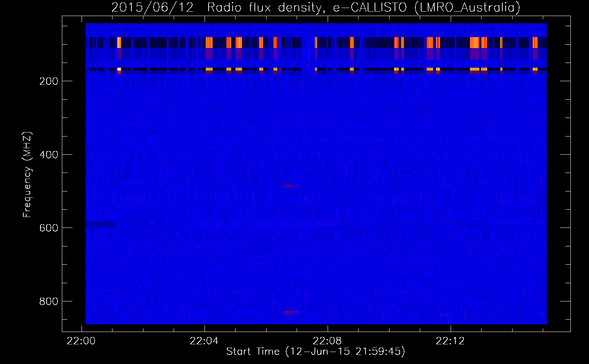Click the red burst near 490 MHz

[290, 186]
